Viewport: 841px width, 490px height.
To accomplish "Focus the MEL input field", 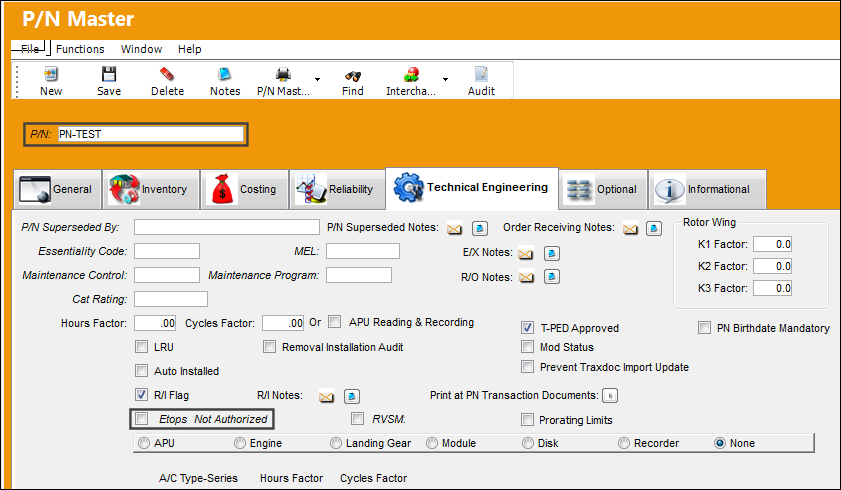I will pyautogui.click(x=363, y=251).
